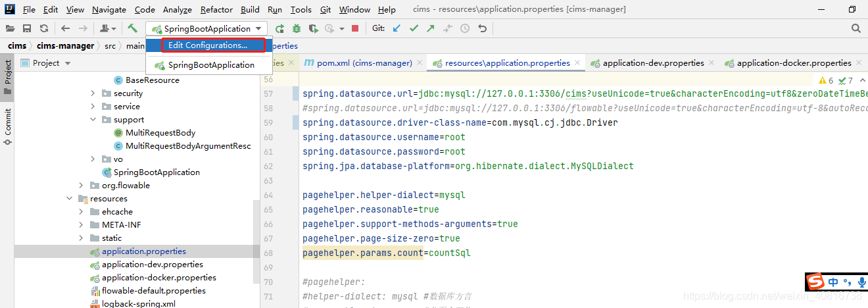Switch to application-docker.properties tab
This screenshot has width=868, height=308.
[x=794, y=63]
